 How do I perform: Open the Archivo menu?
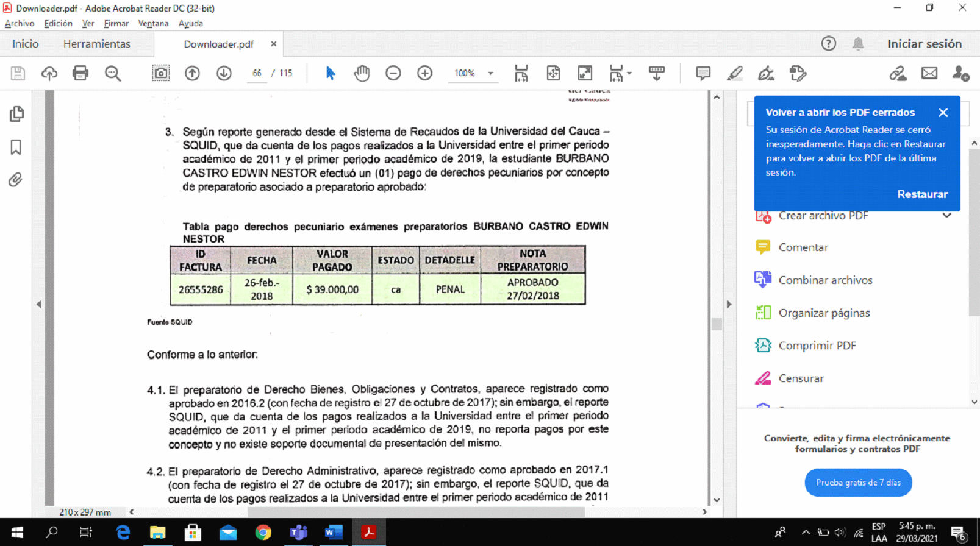click(x=20, y=23)
